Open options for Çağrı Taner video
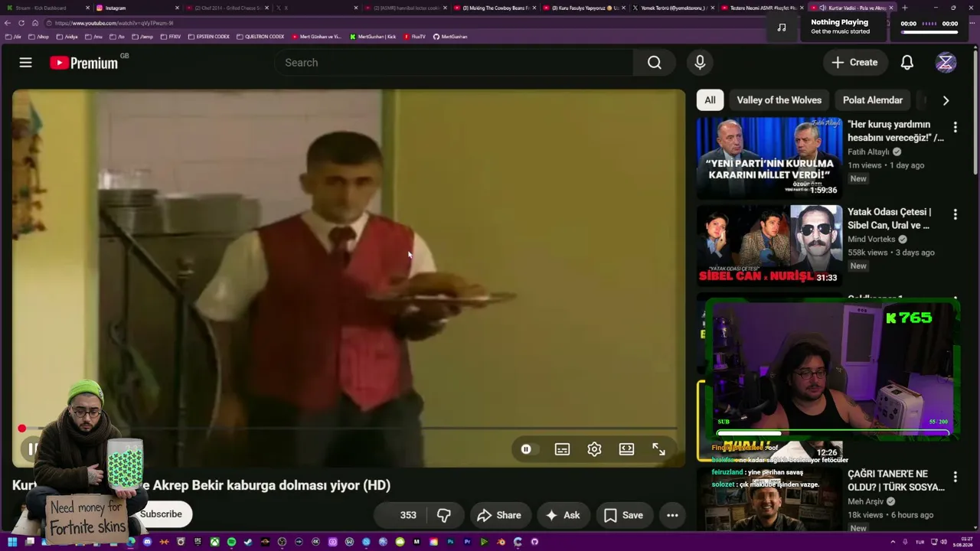 coord(955,477)
